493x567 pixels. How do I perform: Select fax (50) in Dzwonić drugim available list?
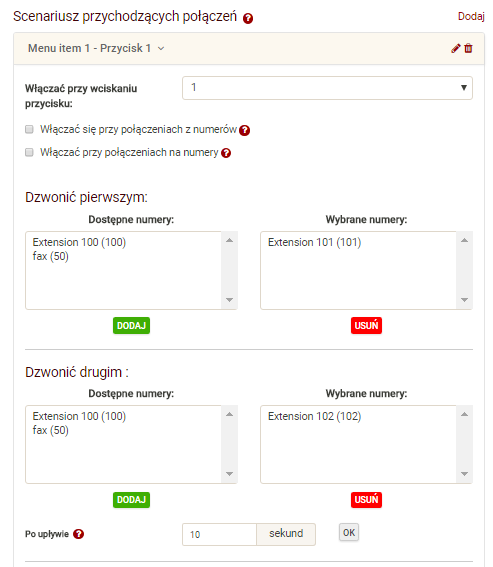point(51,430)
